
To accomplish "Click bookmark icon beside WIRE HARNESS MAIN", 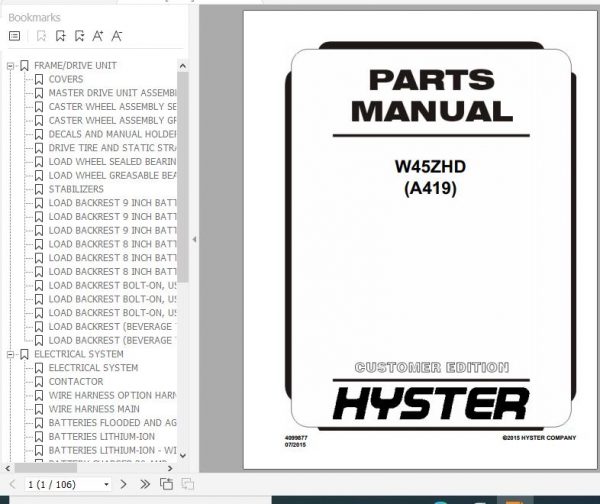I will [39, 409].
